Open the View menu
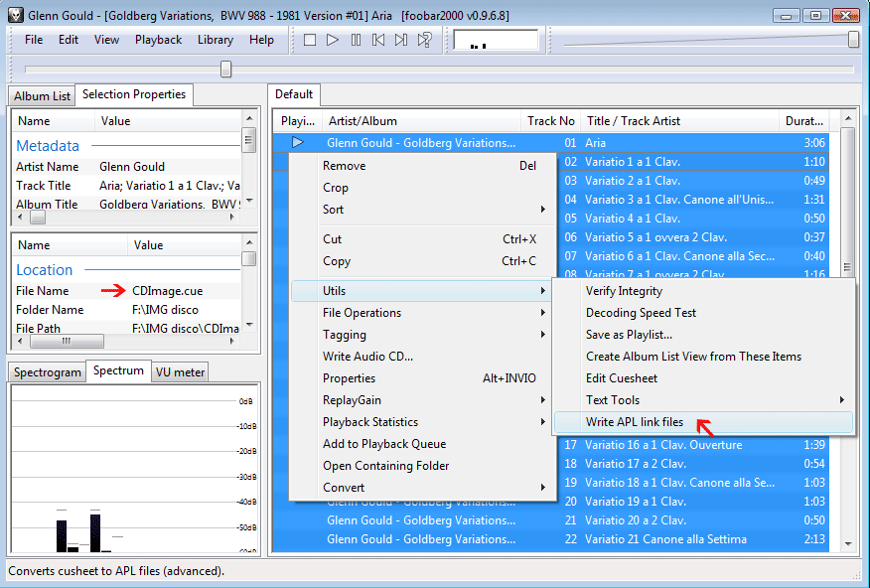 click(x=106, y=40)
